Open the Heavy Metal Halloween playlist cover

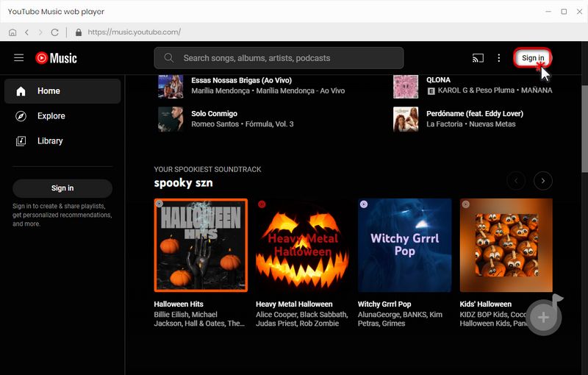pyautogui.click(x=302, y=246)
